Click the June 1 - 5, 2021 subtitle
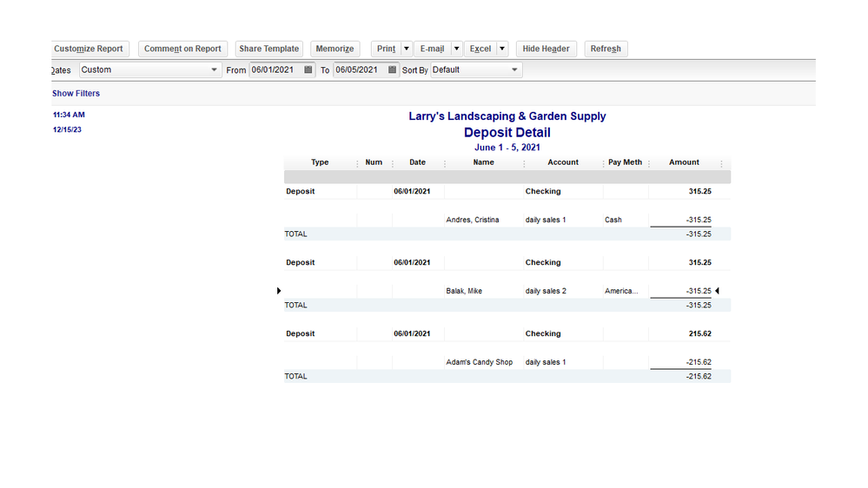 pyautogui.click(x=507, y=148)
